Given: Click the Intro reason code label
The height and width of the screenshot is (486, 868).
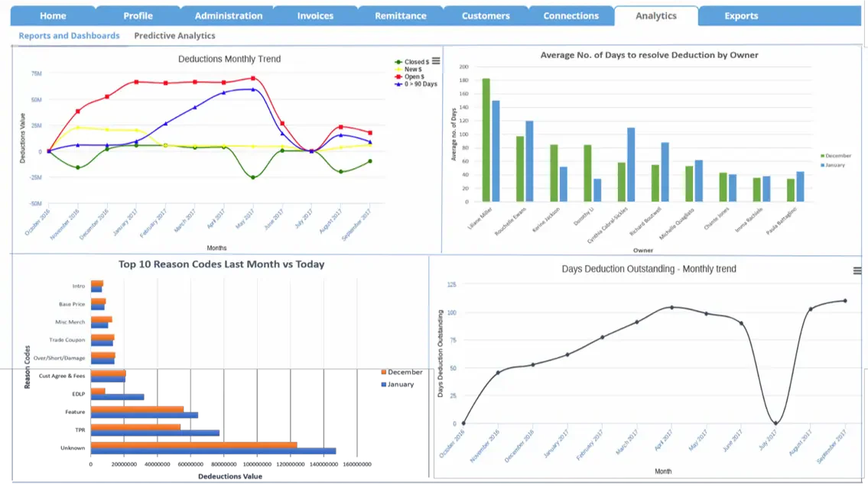Looking at the screenshot, I should click(x=79, y=287).
